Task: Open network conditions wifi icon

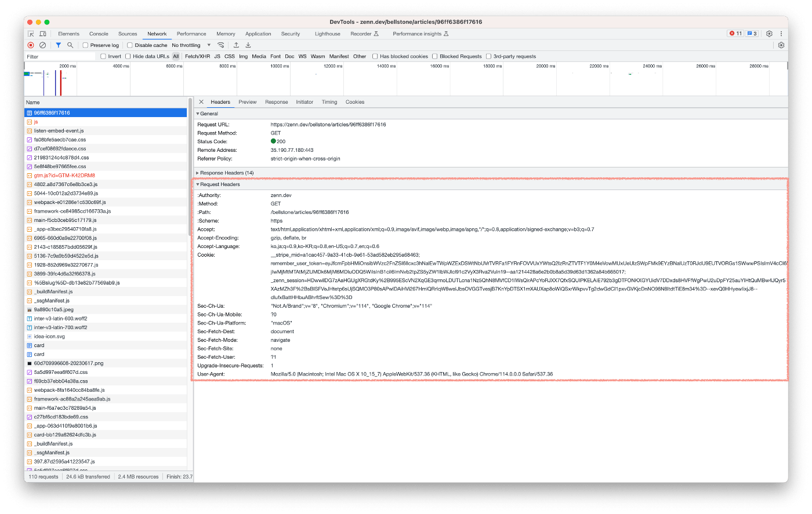Action: (221, 45)
